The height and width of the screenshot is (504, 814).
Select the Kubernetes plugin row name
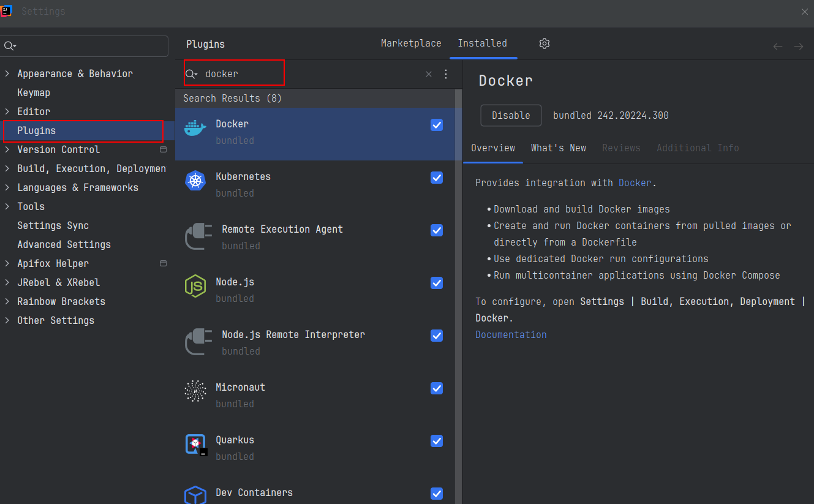tap(243, 176)
